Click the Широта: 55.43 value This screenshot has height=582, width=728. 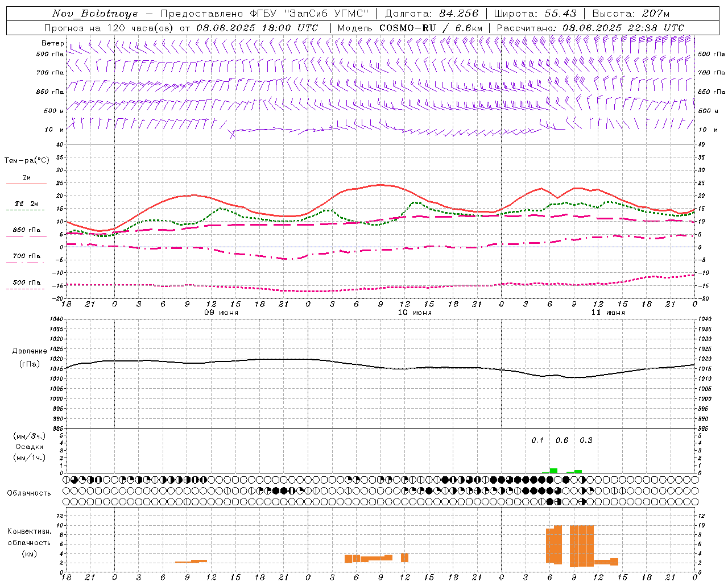(x=535, y=14)
